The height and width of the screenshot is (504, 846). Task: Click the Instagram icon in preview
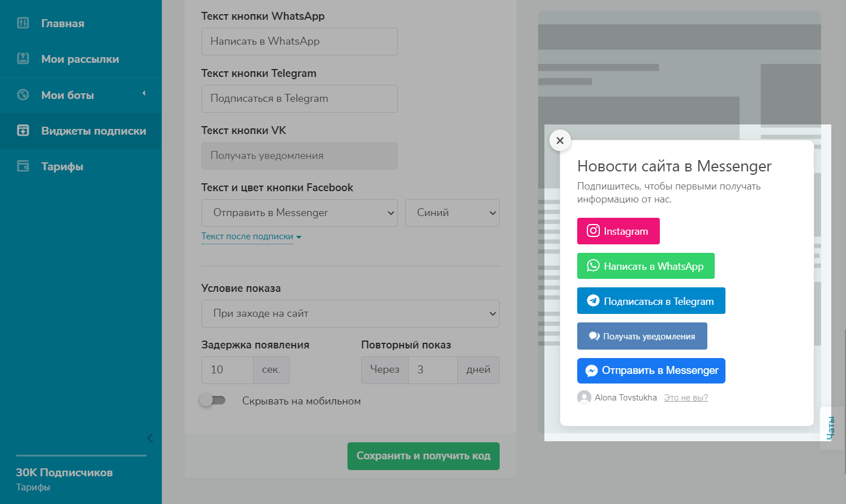pyautogui.click(x=592, y=231)
